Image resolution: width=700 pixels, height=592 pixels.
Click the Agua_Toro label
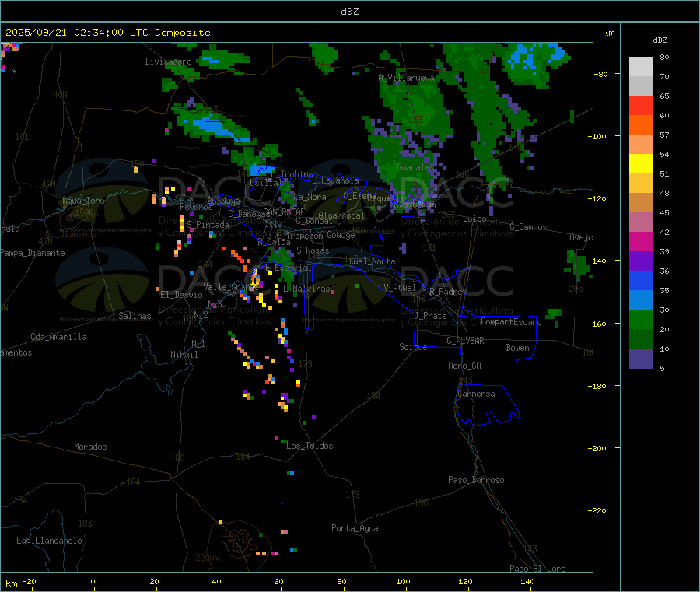pyautogui.click(x=83, y=201)
